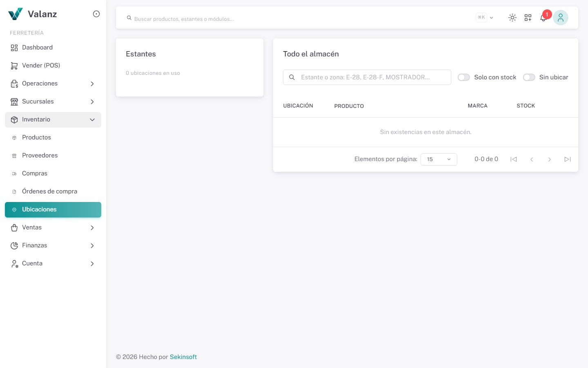This screenshot has width=588, height=368.
Task: Sort by the STOCK column header
Action: [526, 106]
